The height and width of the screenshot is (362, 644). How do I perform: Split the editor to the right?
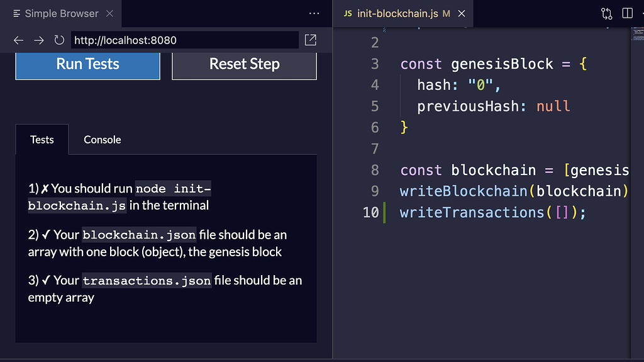point(627,13)
